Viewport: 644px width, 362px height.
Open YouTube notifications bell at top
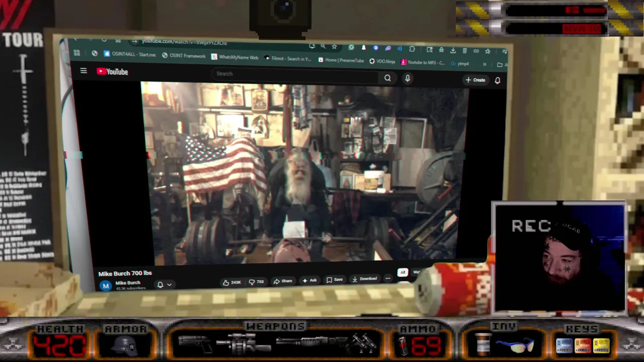click(x=498, y=80)
